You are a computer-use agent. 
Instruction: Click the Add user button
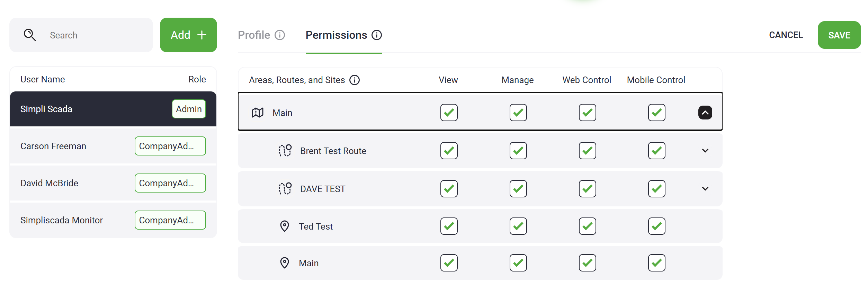(188, 35)
